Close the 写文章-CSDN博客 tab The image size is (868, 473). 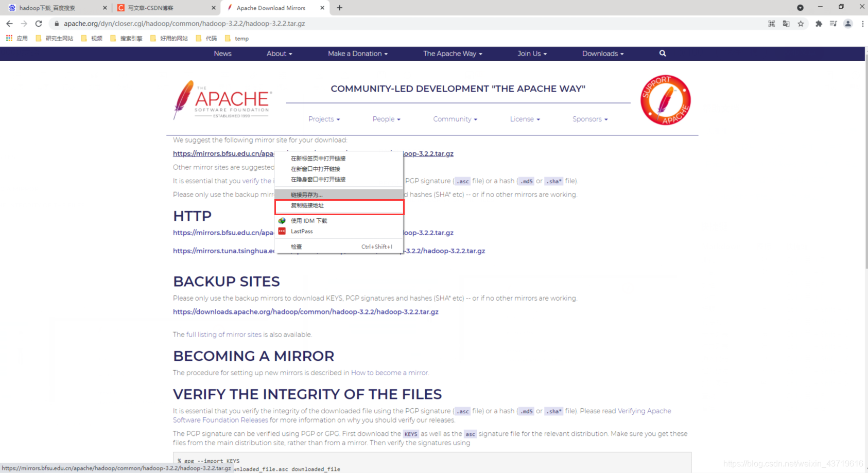click(x=214, y=8)
